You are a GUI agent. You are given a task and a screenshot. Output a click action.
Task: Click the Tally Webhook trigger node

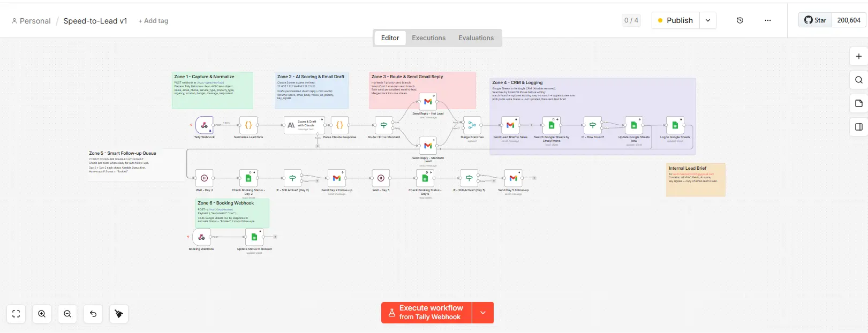coord(204,125)
